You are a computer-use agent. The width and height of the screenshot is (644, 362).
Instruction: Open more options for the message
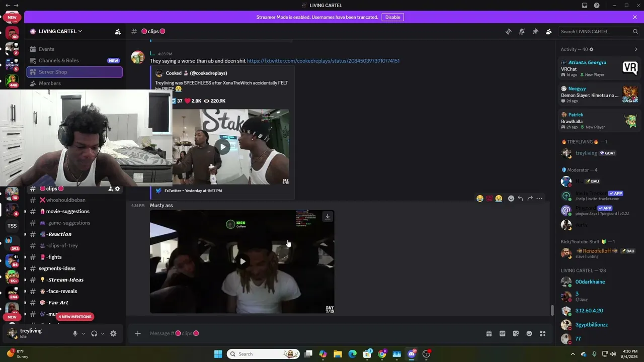point(539,199)
